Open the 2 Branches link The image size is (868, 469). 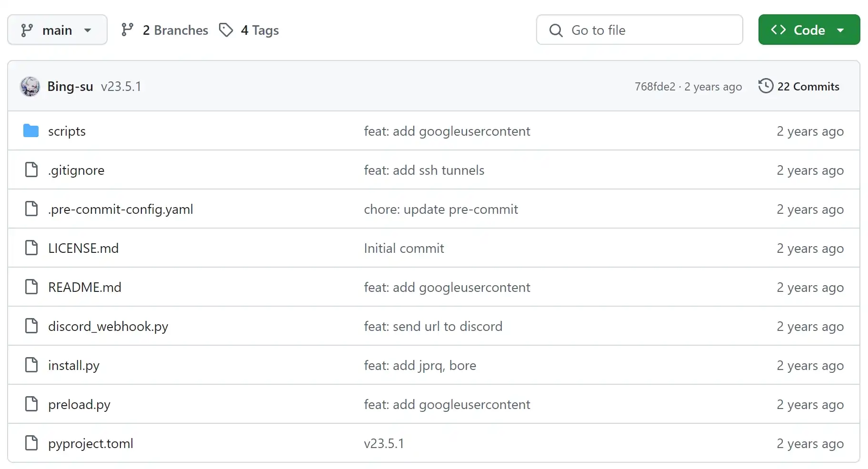coord(175,30)
